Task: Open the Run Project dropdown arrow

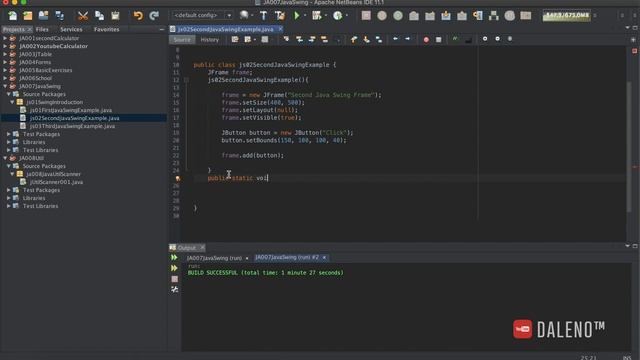Action: coord(305,16)
